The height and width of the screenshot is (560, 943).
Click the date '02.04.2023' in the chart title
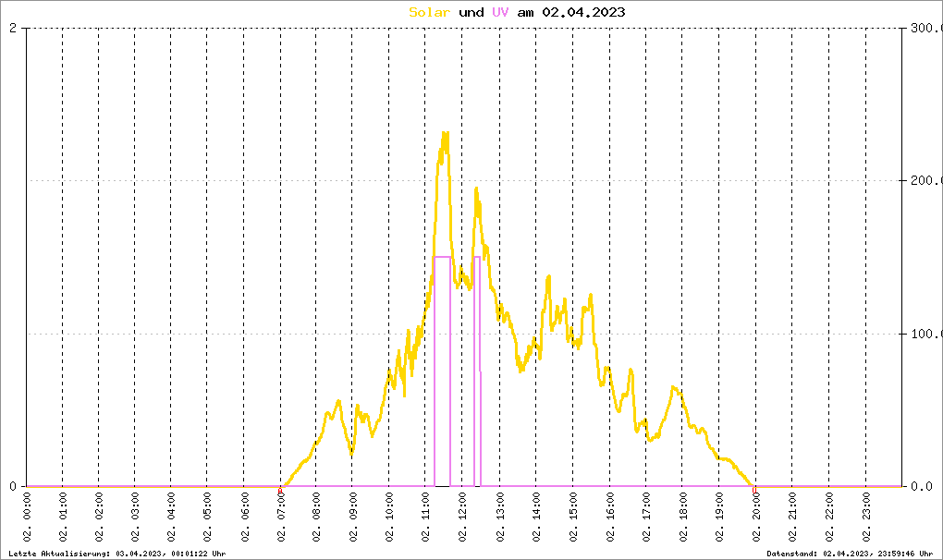click(583, 12)
